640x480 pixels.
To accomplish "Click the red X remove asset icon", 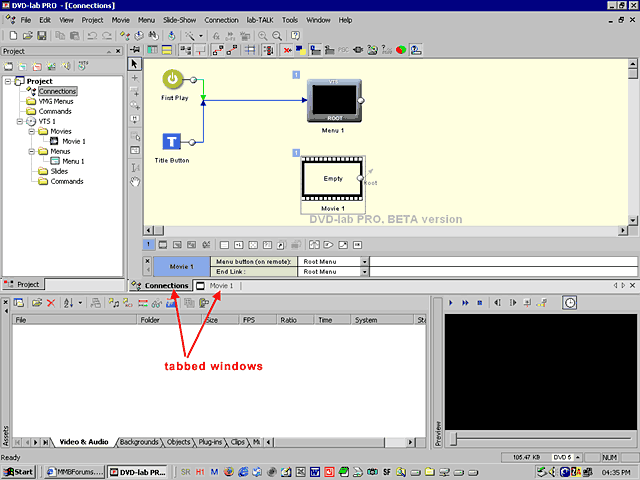I will 51,303.
